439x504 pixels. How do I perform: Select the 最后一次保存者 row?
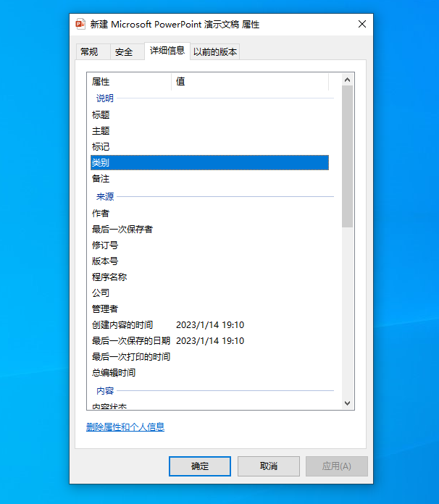click(209, 229)
